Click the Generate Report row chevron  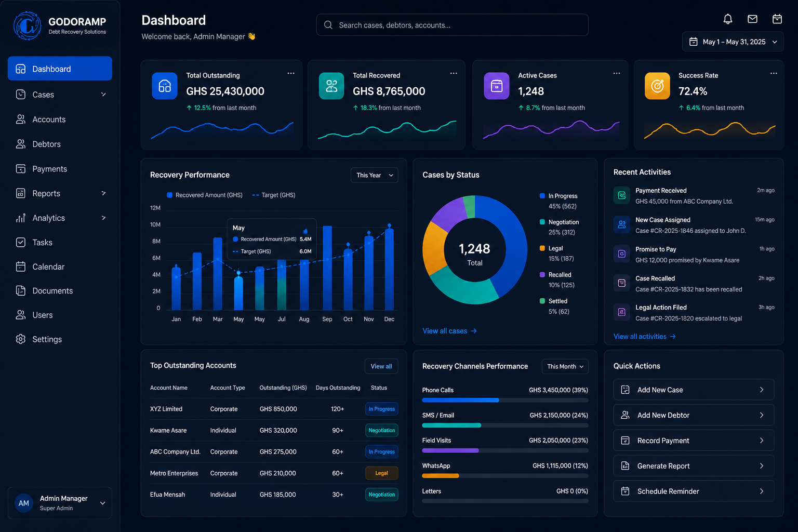point(762,466)
